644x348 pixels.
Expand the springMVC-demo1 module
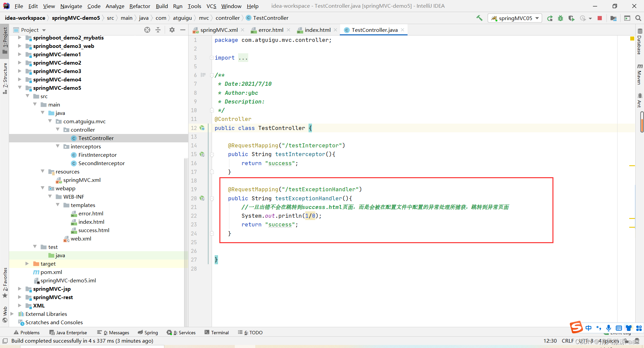[19, 54]
